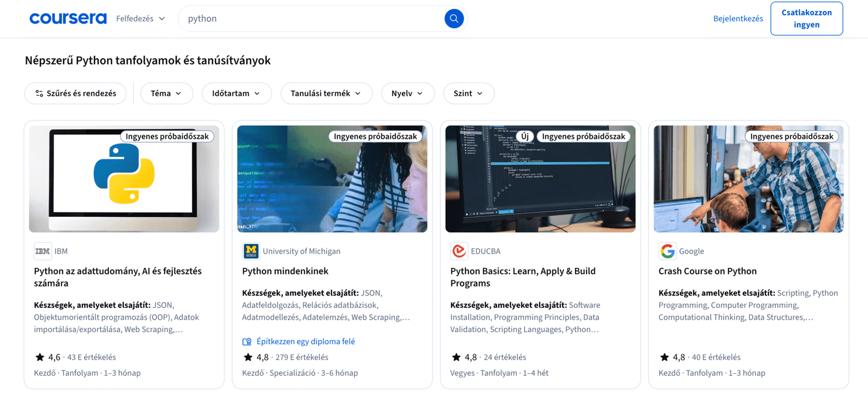Image resolution: width=868 pixels, height=397 pixels.
Task: Click the text 43 E értékelés
Action: tap(92, 357)
